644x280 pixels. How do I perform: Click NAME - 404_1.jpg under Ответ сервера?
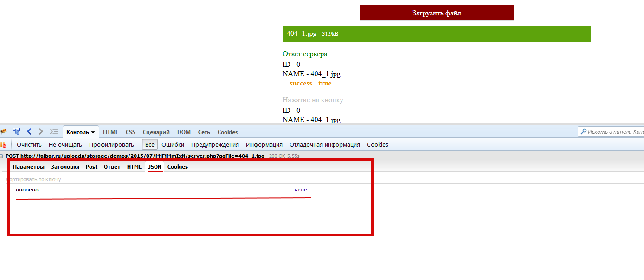tap(311, 74)
